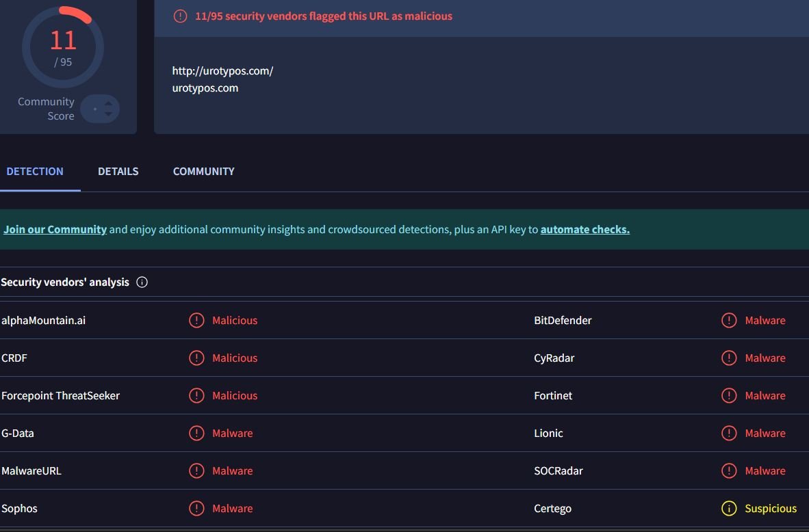Click the Security vendors' analysis heading
Image resolution: width=809 pixels, height=532 pixels.
coord(65,282)
